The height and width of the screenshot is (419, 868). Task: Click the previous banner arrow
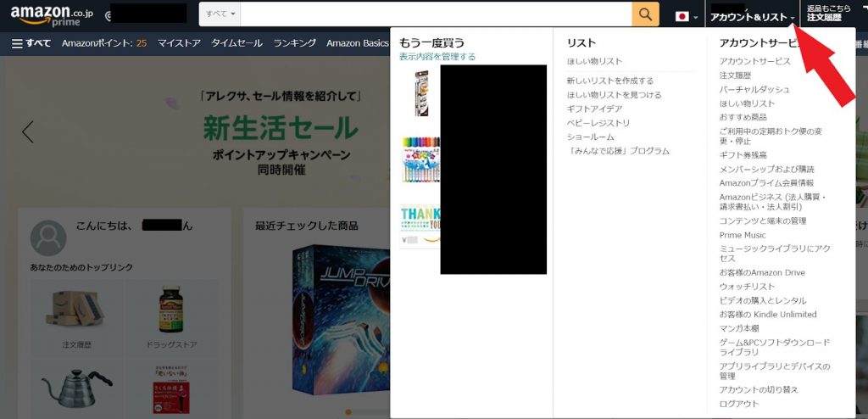click(x=28, y=132)
